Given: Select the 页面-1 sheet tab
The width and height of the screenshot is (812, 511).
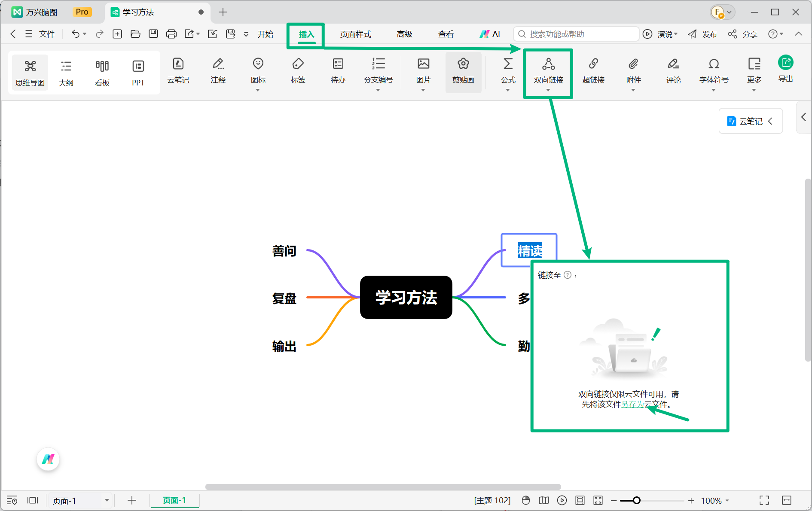Looking at the screenshot, I should click(174, 500).
